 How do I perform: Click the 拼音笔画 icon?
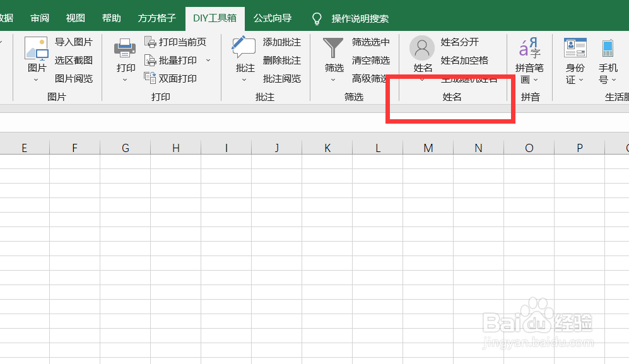tap(529, 48)
